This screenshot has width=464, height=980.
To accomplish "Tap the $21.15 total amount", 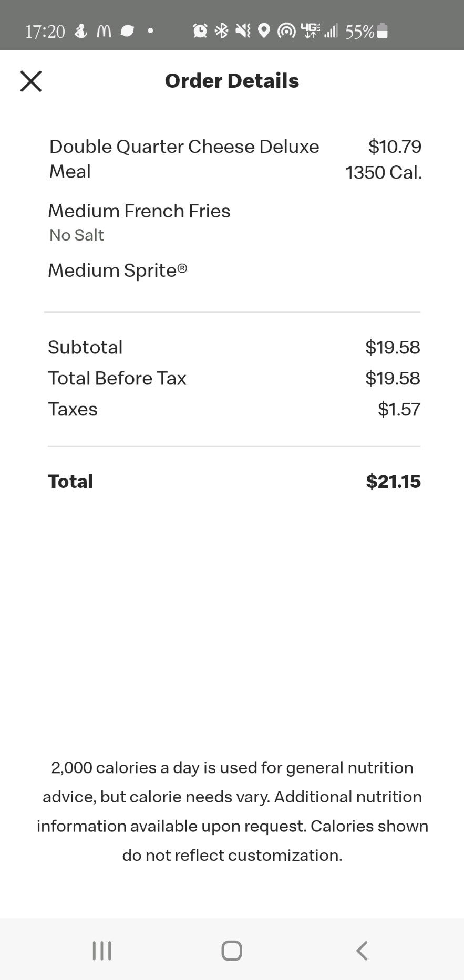I will tap(394, 482).
